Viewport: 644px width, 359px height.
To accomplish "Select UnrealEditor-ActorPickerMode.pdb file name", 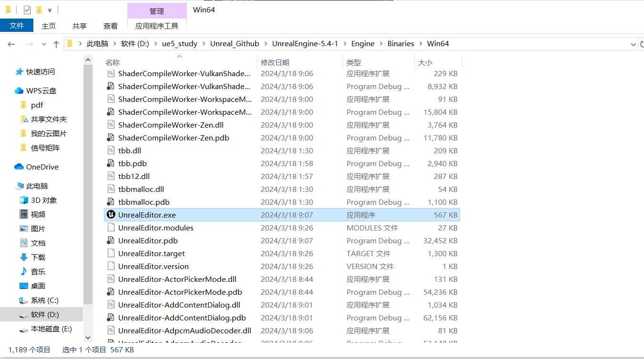I will click(x=180, y=292).
